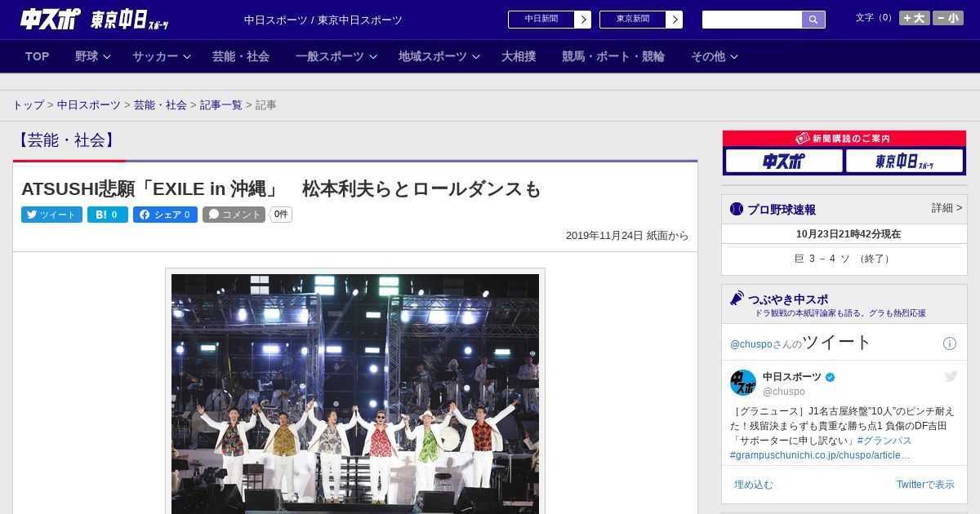
Task: Click the #グランパス hashtag
Action: coord(884,441)
